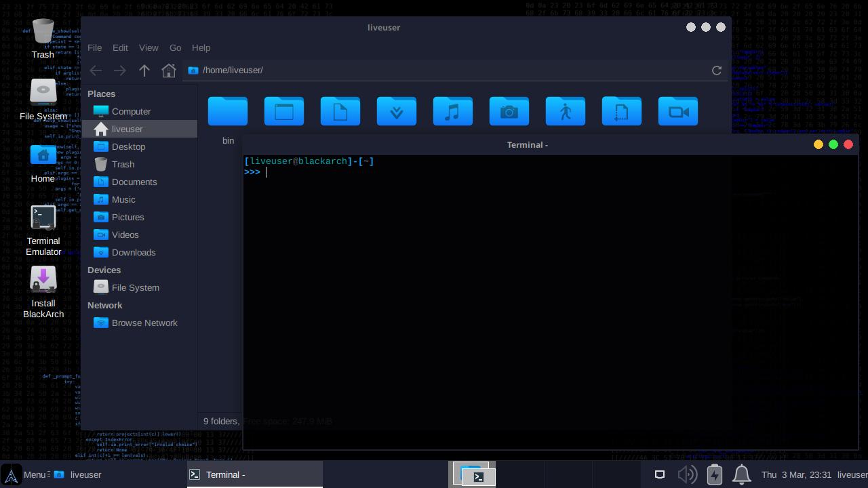Click the show desktop tray icon
The width and height of the screenshot is (868, 488).
tap(659, 474)
